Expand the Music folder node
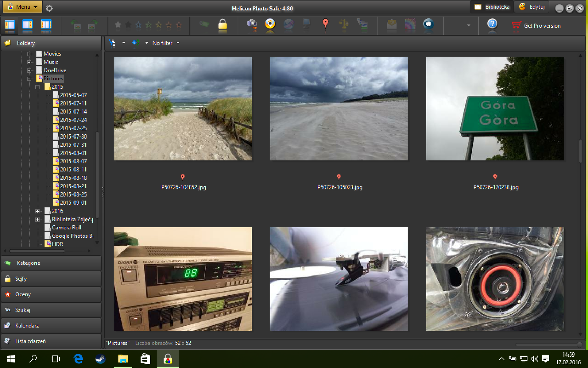This screenshot has height=368, width=588. (x=29, y=62)
